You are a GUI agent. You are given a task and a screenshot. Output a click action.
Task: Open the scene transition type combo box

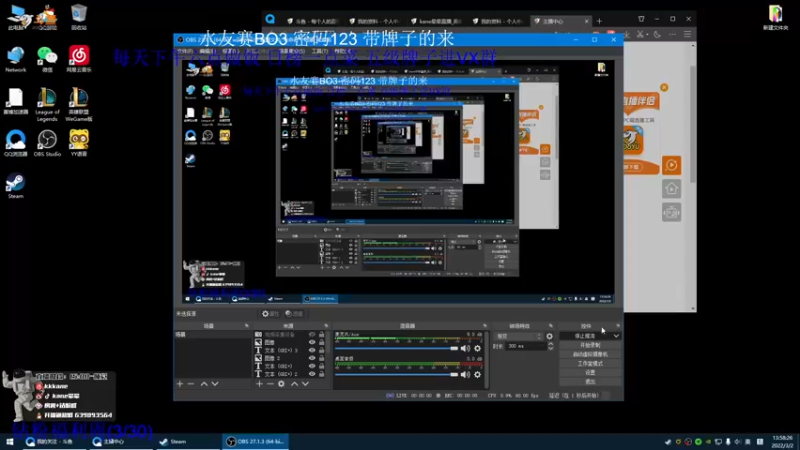coord(519,336)
